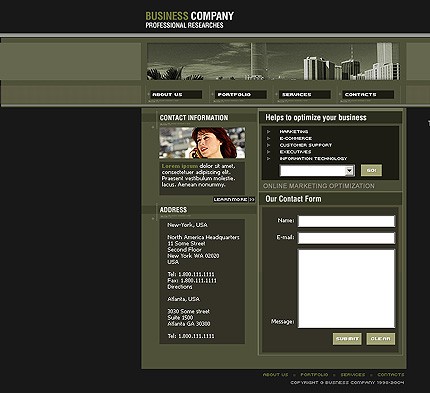The width and height of the screenshot is (430, 393).
Task: Click the arrow bullet beside Marketing
Action: 269,132
